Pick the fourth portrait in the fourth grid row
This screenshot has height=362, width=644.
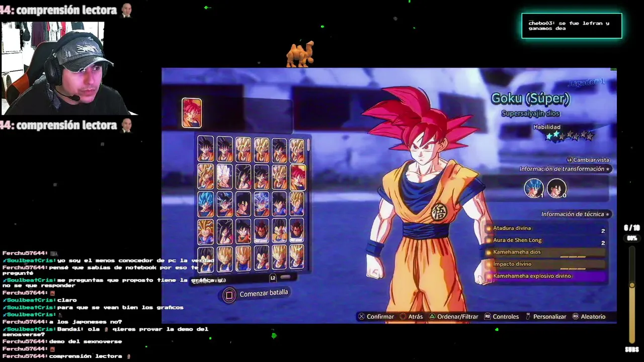point(261,232)
